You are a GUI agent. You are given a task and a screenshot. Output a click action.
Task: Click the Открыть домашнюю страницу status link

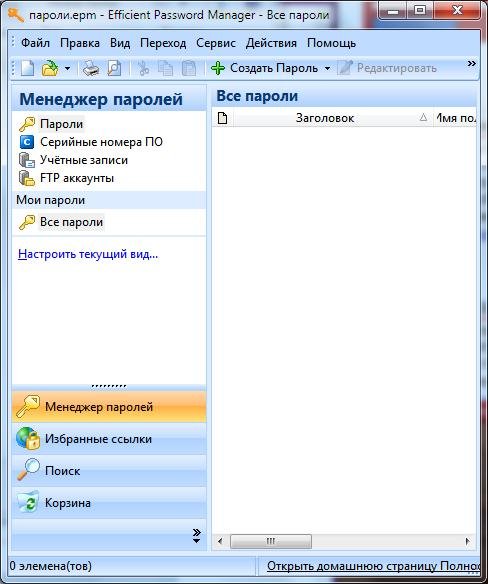click(x=373, y=566)
